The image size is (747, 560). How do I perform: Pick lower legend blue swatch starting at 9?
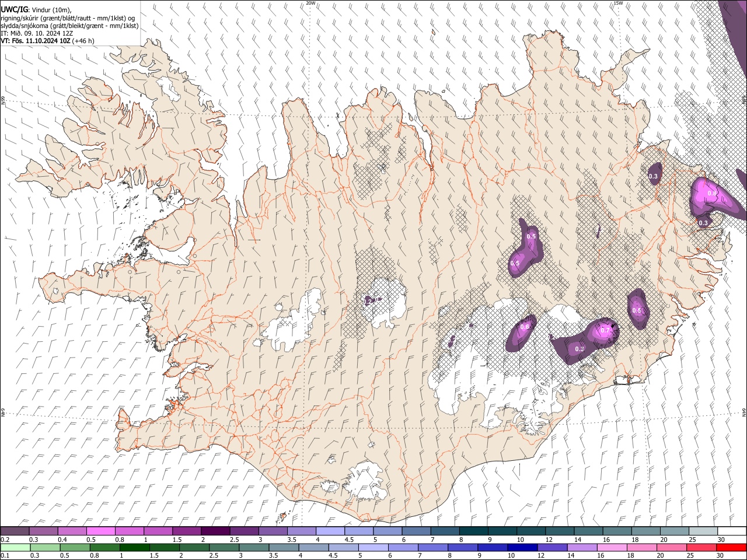[x=493, y=548]
